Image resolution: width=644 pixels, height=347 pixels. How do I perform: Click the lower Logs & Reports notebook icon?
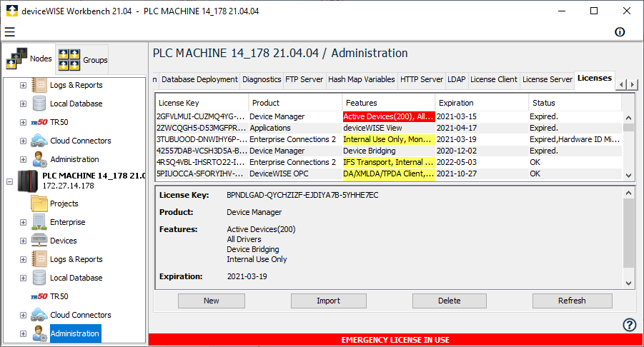coord(39,259)
